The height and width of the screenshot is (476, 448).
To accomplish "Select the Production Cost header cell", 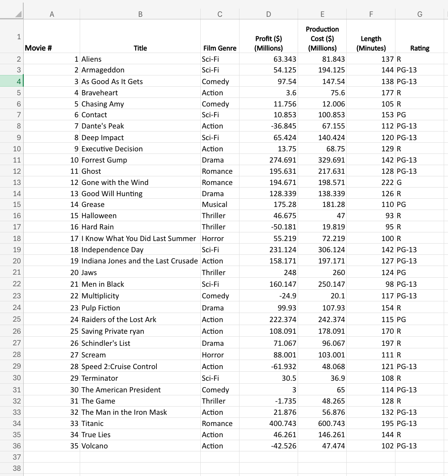I will [x=322, y=37].
